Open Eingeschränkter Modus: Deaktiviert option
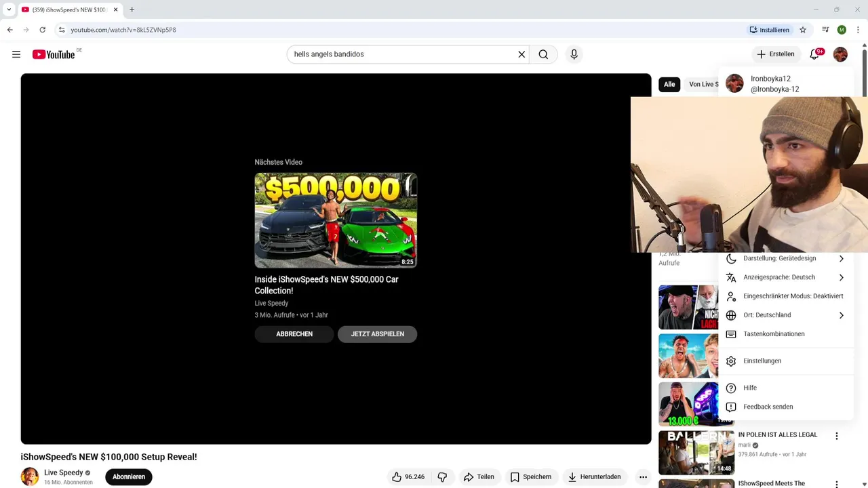868x488 pixels. (785, 296)
